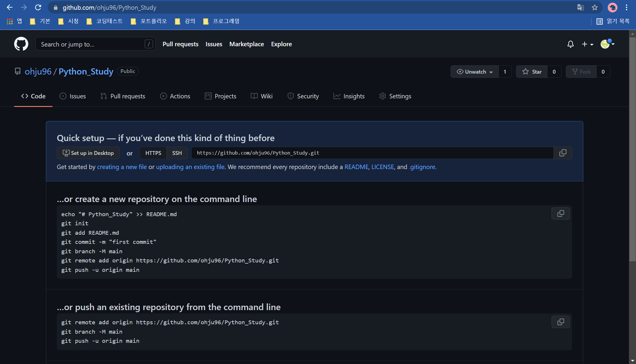636x364 pixels.
Task: Click the GitHub Octocat logo
Action: (x=21, y=44)
